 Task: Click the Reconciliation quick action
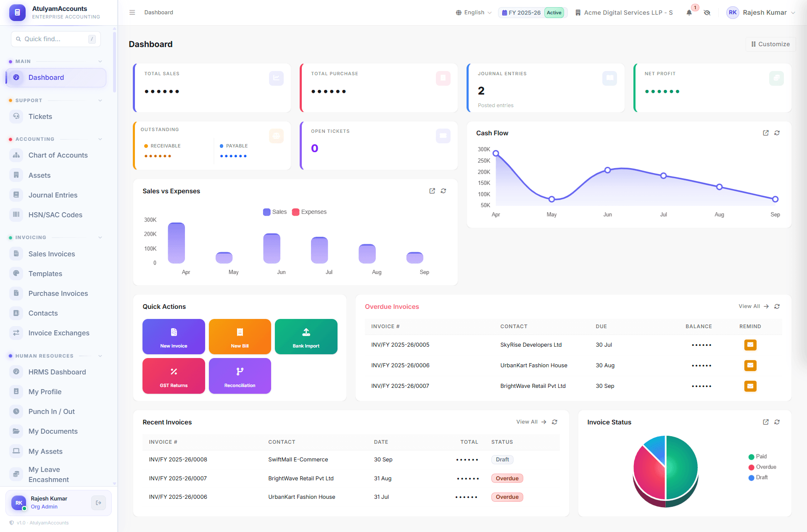[240, 376]
